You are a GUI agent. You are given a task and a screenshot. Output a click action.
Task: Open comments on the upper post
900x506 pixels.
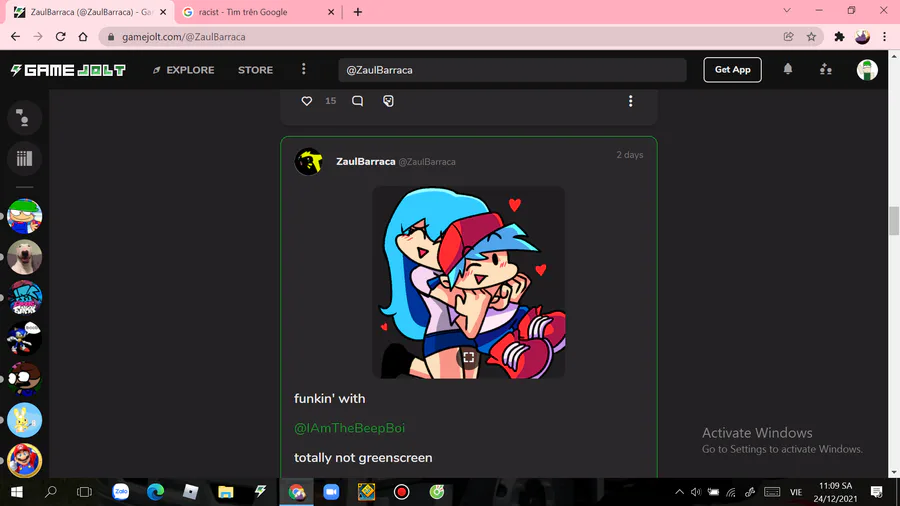(x=357, y=101)
